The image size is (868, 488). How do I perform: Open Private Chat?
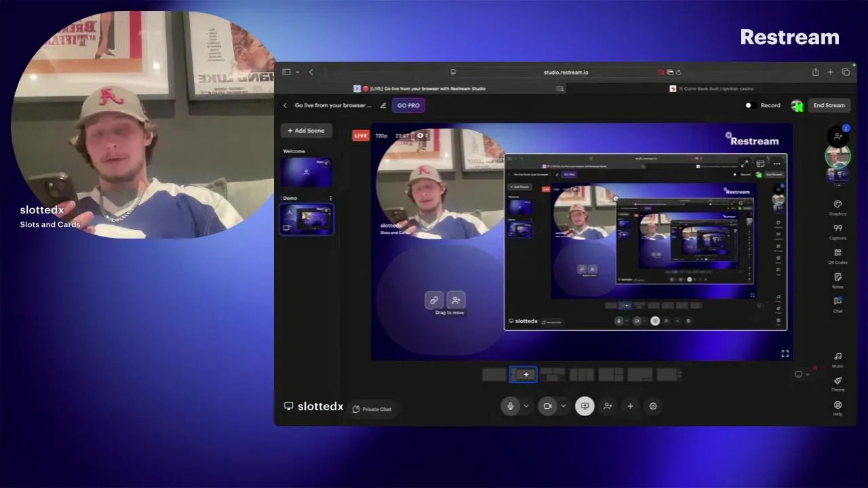coord(372,409)
